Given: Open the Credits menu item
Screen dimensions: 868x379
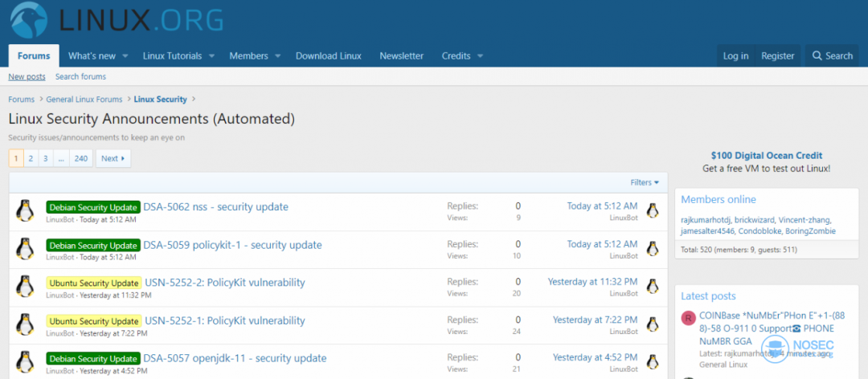Looking at the screenshot, I should (x=457, y=56).
